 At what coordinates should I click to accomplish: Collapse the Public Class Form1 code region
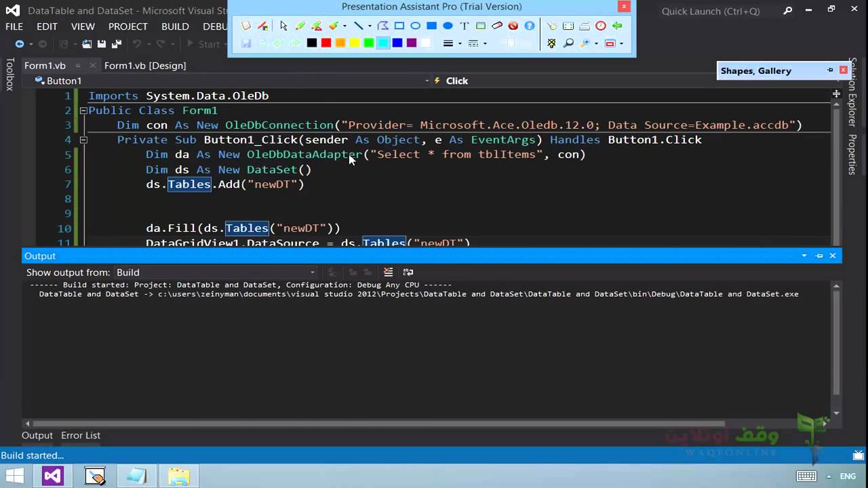tap(83, 110)
